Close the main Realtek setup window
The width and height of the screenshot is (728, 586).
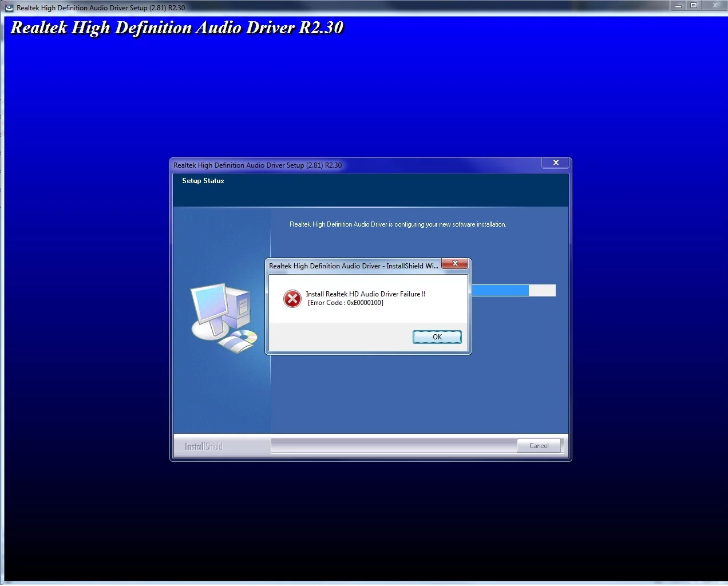click(715, 6)
